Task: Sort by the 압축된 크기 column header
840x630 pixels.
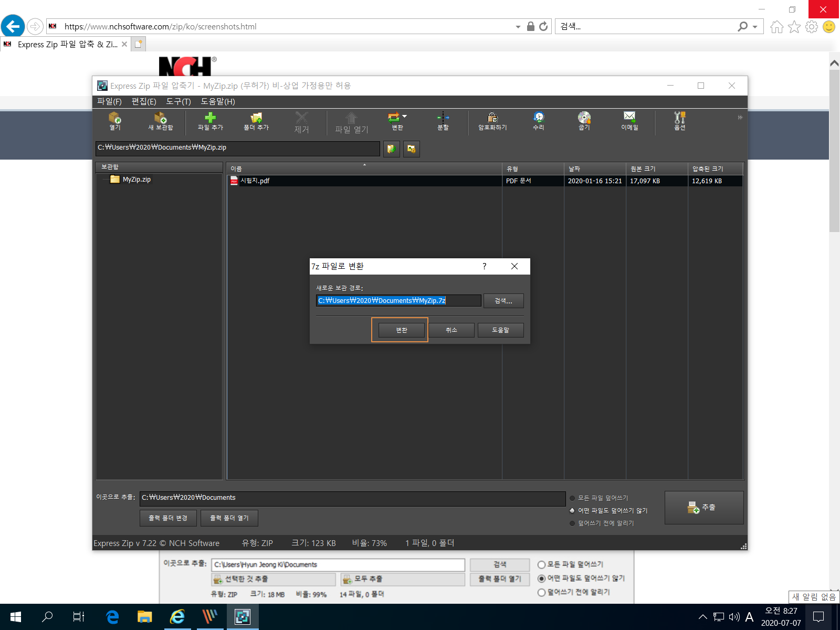Action: pos(716,169)
